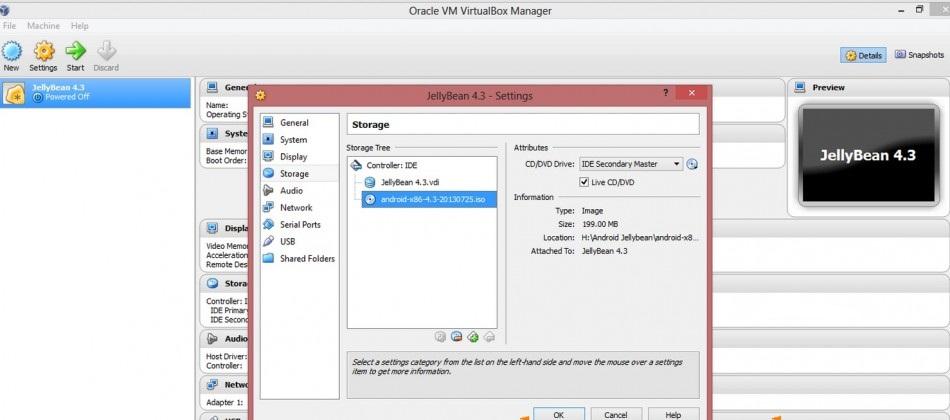Click the Attached To value JellyBean 4.3
The image size is (950, 420).
pyautogui.click(x=604, y=251)
